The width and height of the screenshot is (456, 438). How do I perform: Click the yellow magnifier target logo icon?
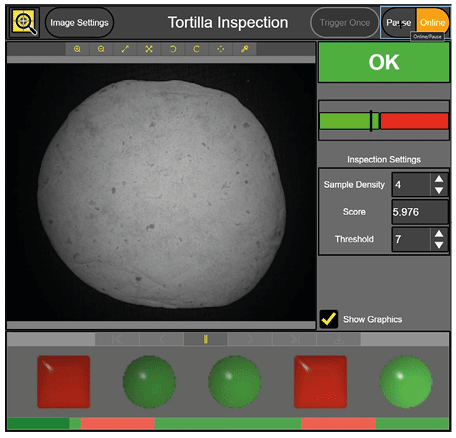tap(24, 22)
